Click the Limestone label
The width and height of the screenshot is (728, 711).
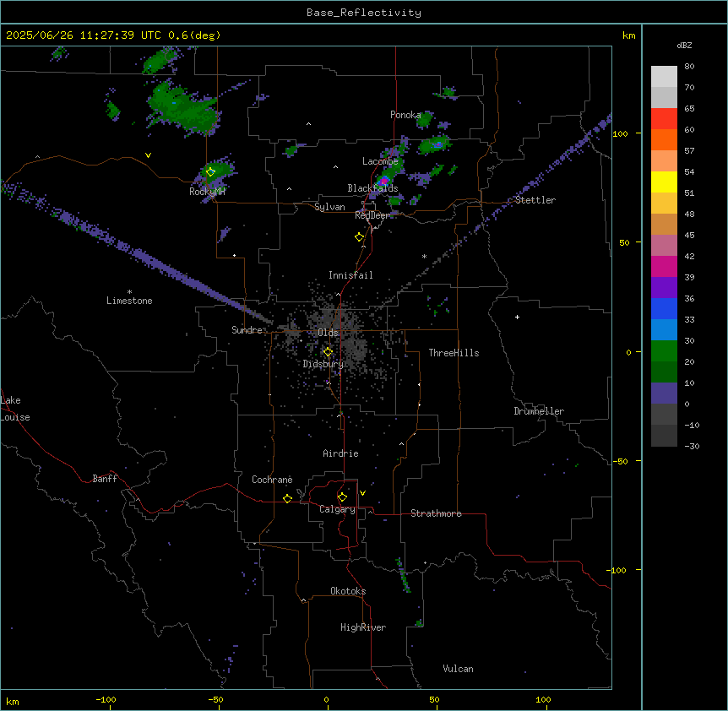coord(129,301)
